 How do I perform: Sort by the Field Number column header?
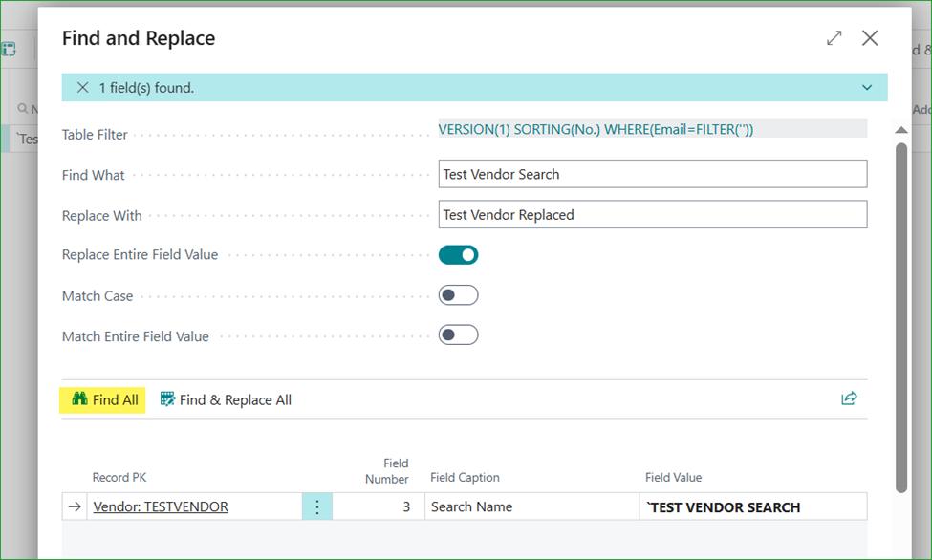tap(387, 471)
